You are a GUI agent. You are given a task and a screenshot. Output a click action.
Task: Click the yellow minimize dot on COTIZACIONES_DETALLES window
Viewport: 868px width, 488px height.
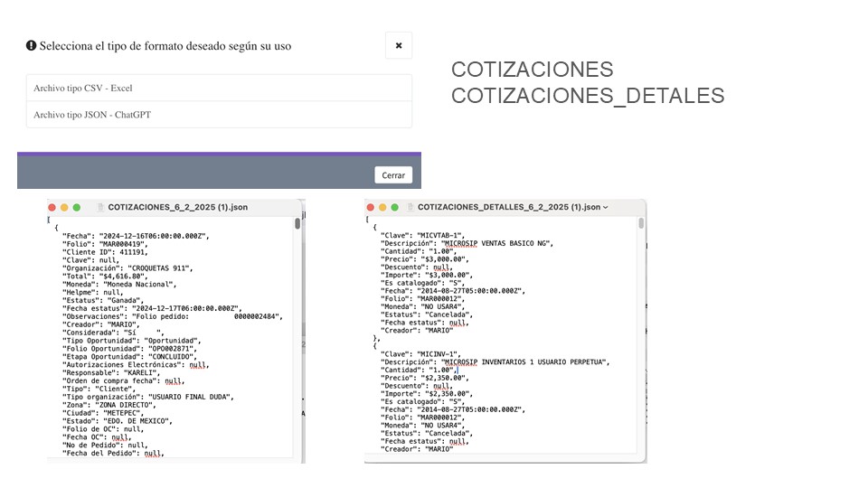click(383, 207)
